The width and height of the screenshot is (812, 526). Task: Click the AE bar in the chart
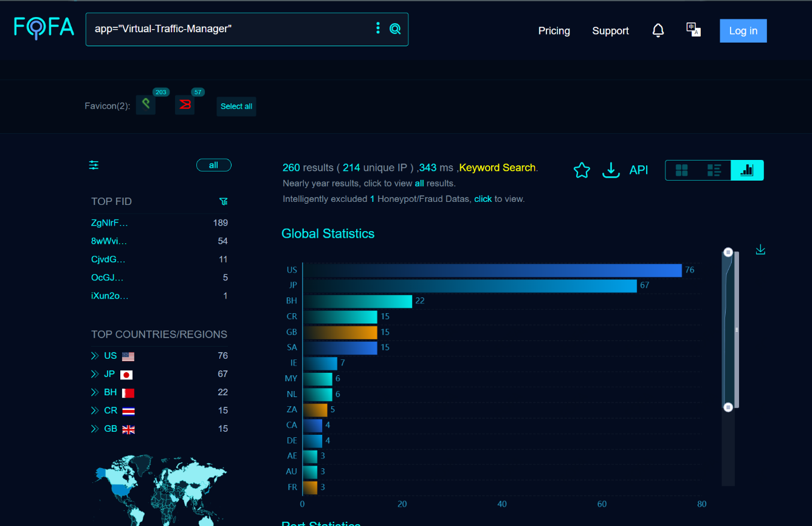coord(310,457)
